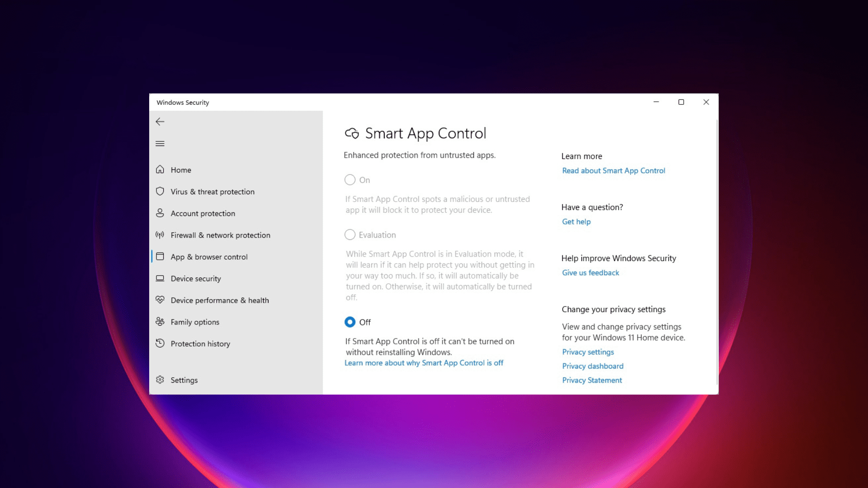Click Give us feedback option
Screen dimensions: 868x488
pyautogui.click(x=590, y=272)
